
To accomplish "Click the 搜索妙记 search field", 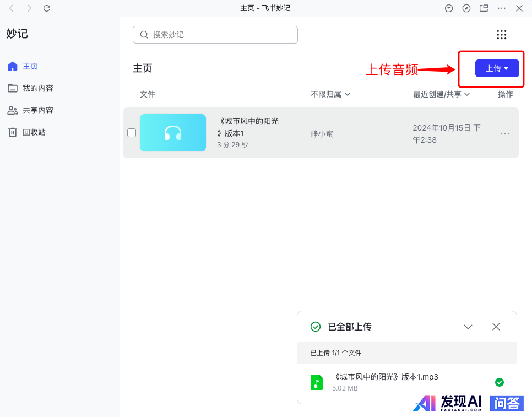I will click(x=215, y=35).
